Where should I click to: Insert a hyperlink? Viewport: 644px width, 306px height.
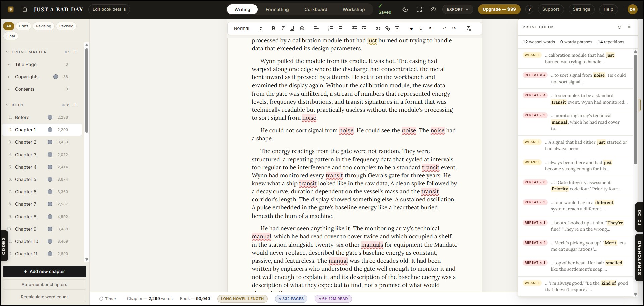tap(387, 28)
